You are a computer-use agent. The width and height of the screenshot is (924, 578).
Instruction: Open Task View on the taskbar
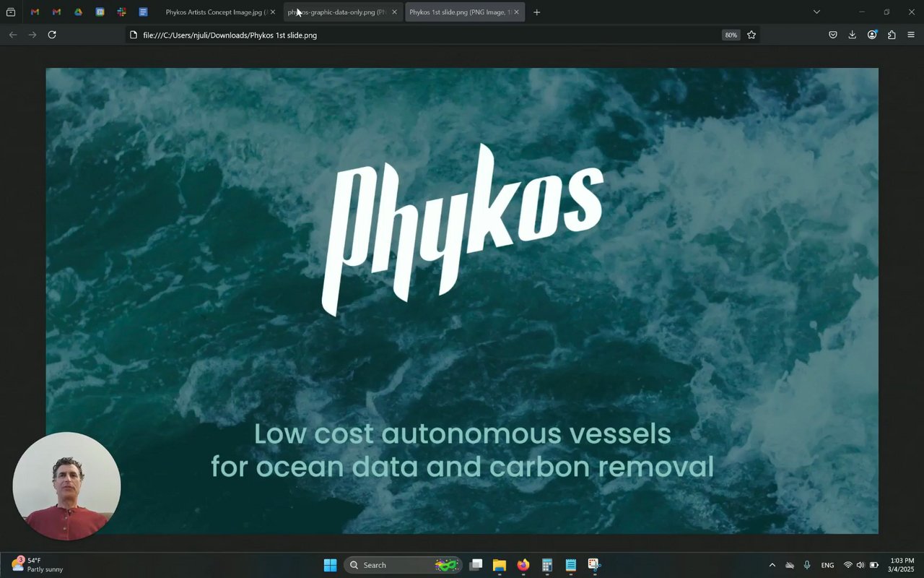476,565
